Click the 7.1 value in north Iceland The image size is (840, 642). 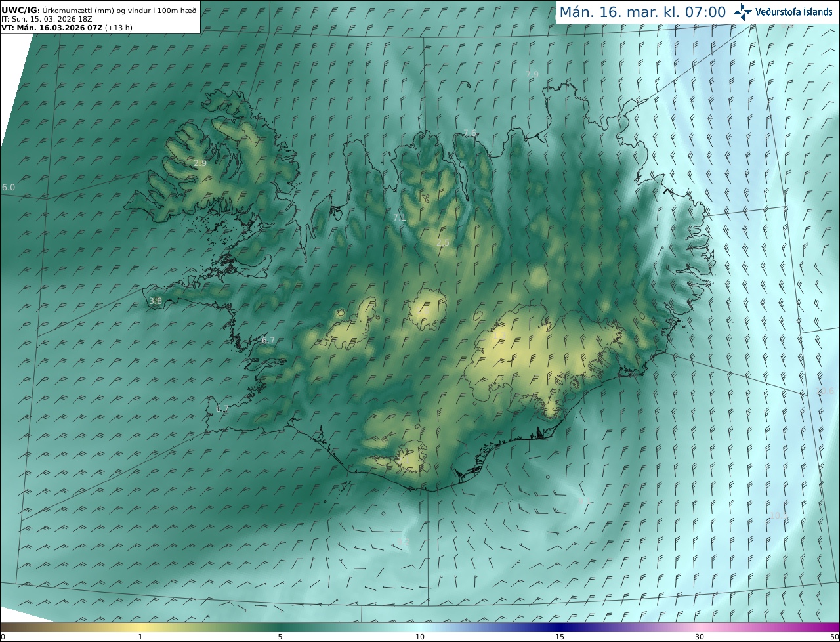tap(400, 217)
